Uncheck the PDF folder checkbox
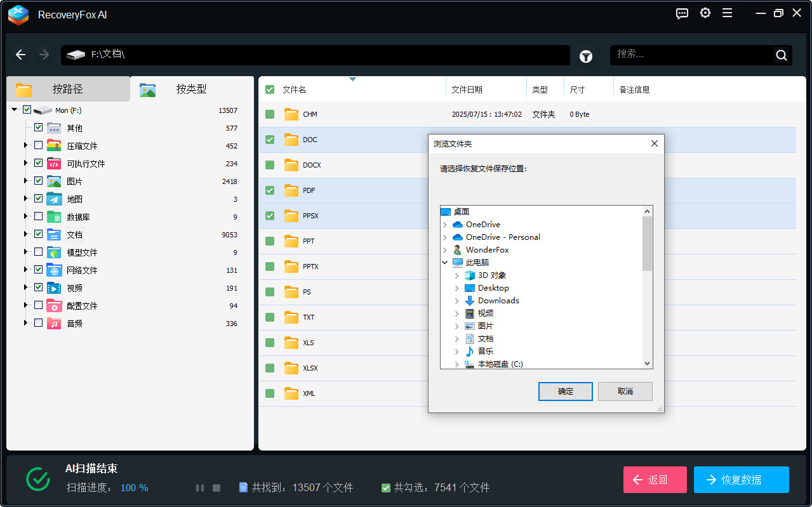The image size is (812, 507). click(x=269, y=190)
